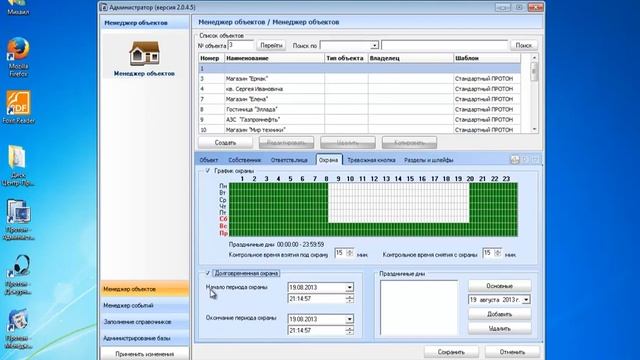Click the Поиск button
640x360 pixels.
click(x=523, y=45)
